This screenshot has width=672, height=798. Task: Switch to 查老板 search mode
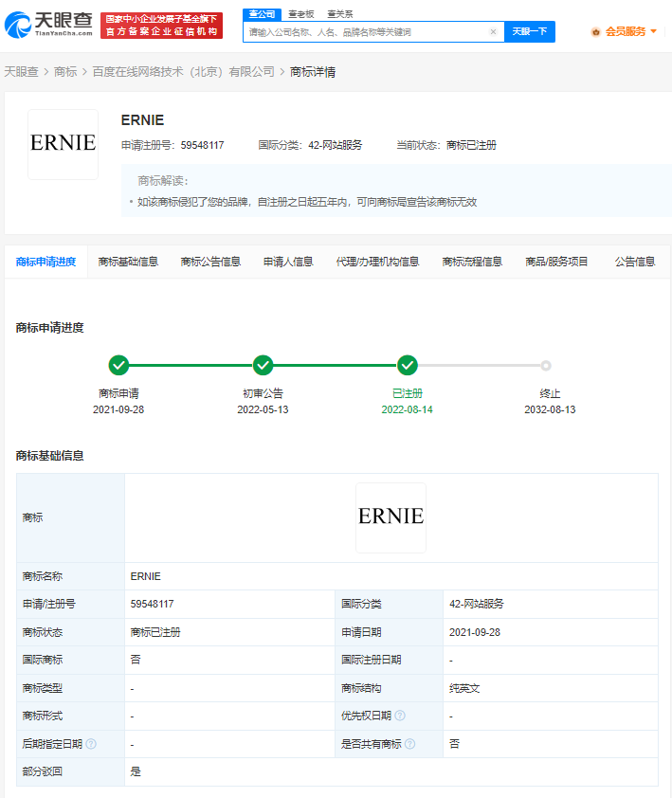pos(300,14)
